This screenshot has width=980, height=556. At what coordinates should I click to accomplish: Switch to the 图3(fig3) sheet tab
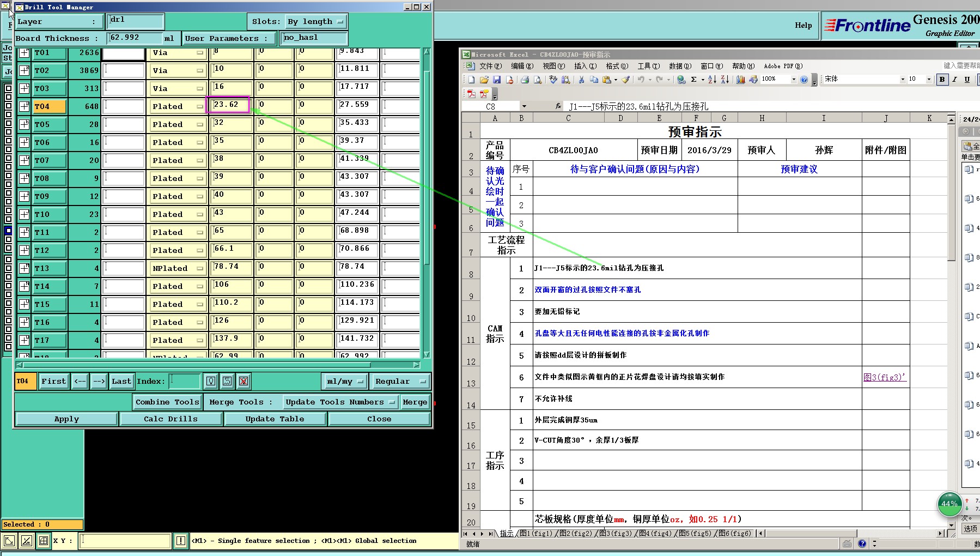tap(616, 534)
